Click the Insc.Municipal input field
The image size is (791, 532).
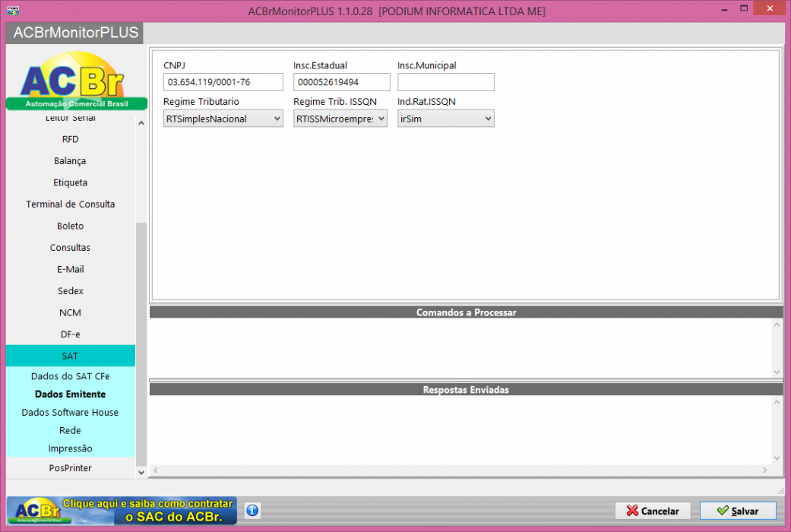pyautogui.click(x=446, y=82)
